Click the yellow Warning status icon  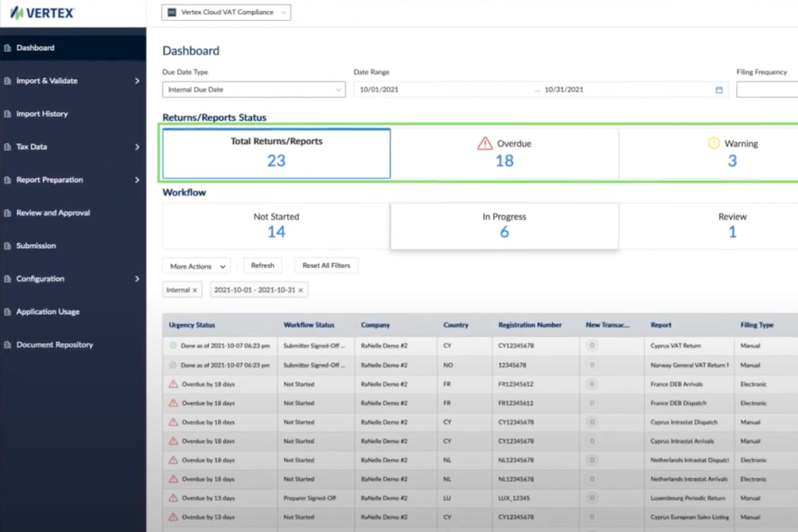coord(712,143)
